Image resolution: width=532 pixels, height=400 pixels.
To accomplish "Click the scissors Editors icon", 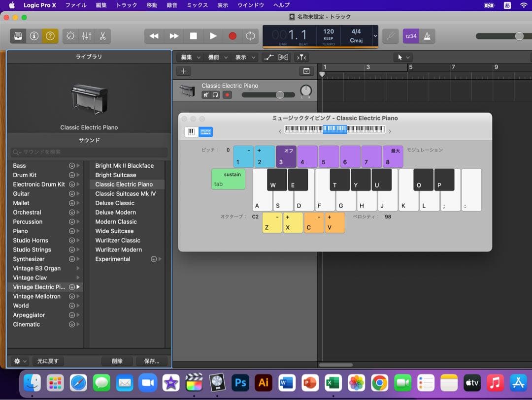I will click(102, 36).
